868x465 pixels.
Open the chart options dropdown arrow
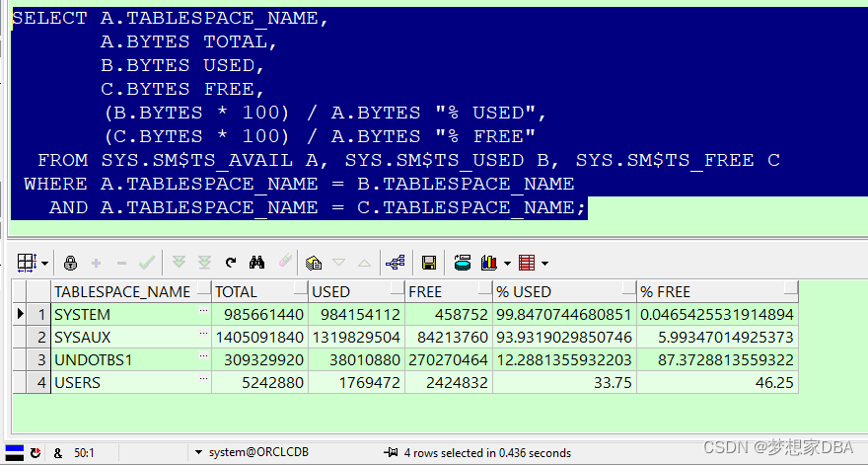click(x=507, y=264)
